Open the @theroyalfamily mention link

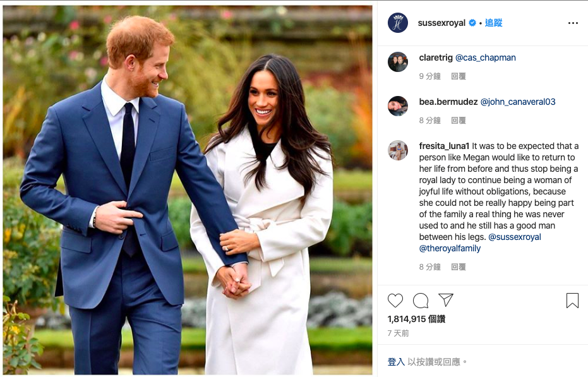tap(450, 248)
